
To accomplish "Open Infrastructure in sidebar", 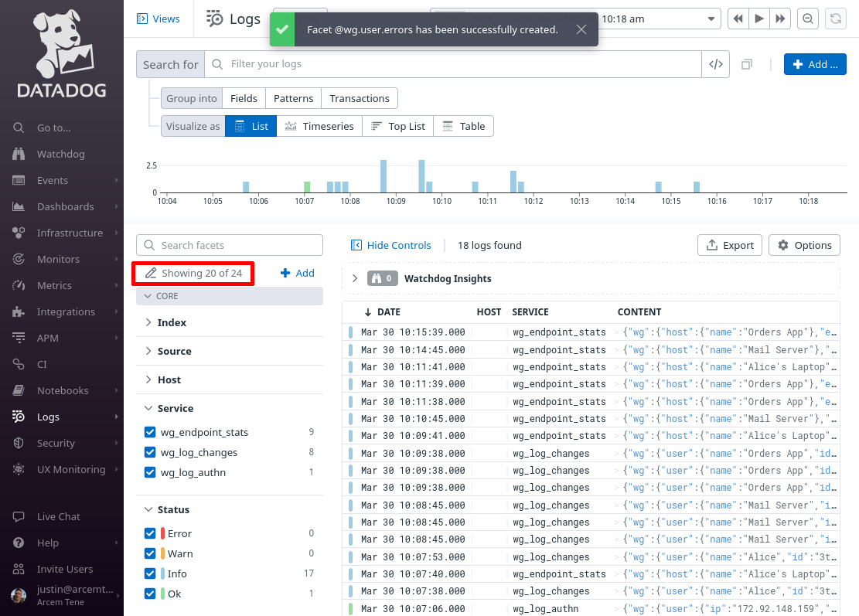I will pyautogui.click(x=70, y=233).
